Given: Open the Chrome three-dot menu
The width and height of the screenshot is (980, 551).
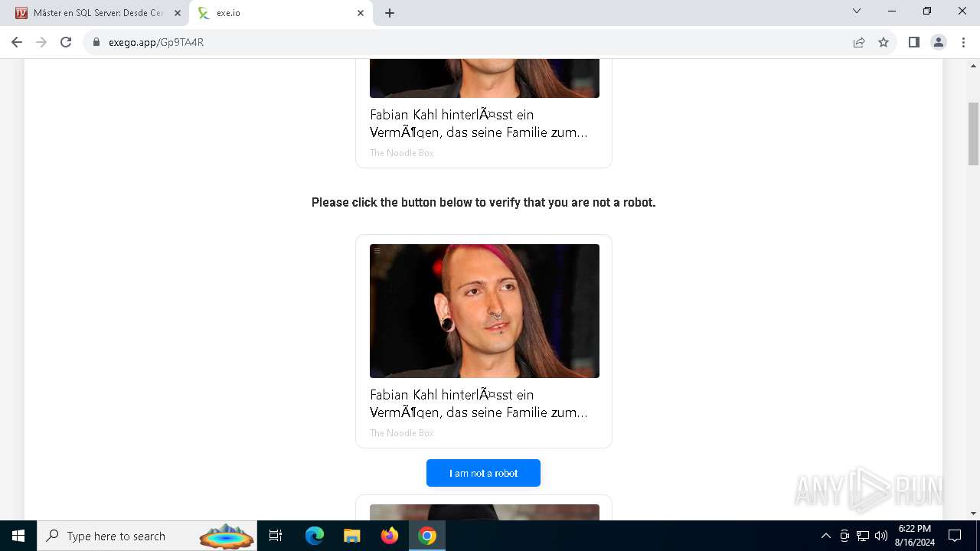Looking at the screenshot, I should pos(962,42).
